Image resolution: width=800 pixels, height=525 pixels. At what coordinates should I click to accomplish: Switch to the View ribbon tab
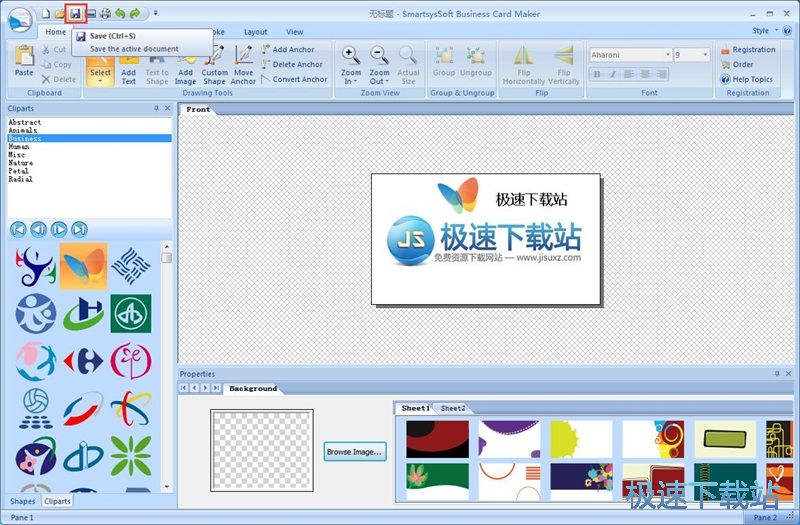coord(294,32)
